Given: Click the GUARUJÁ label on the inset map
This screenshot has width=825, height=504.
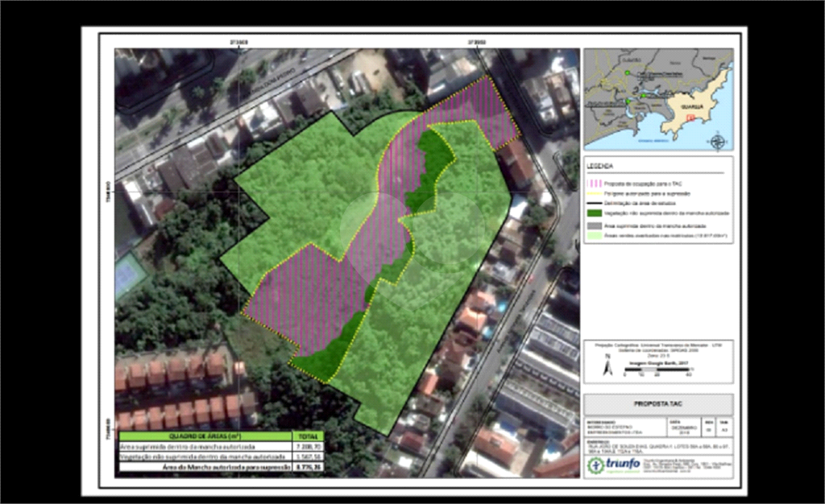Looking at the screenshot, I should [694, 105].
